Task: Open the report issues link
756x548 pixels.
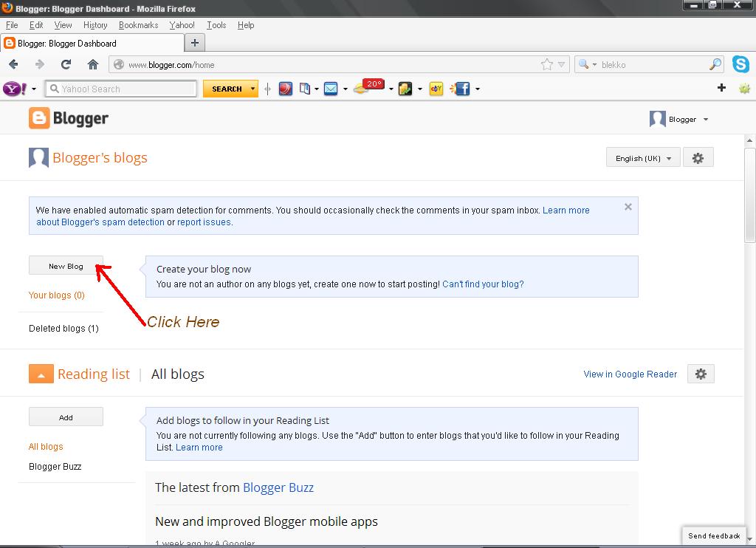Action: click(204, 222)
